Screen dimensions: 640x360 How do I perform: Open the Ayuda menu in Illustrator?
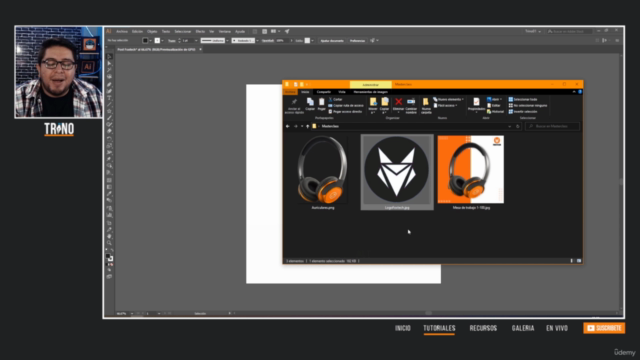click(x=240, y=31)
